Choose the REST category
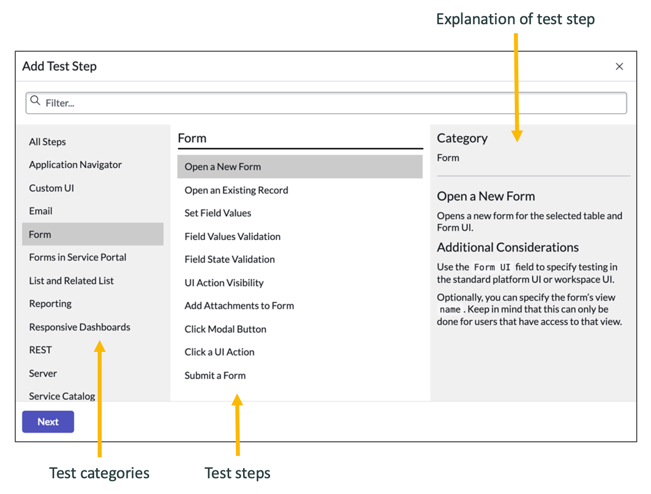Viewport: 651px width, 494px height. [40, 350]
